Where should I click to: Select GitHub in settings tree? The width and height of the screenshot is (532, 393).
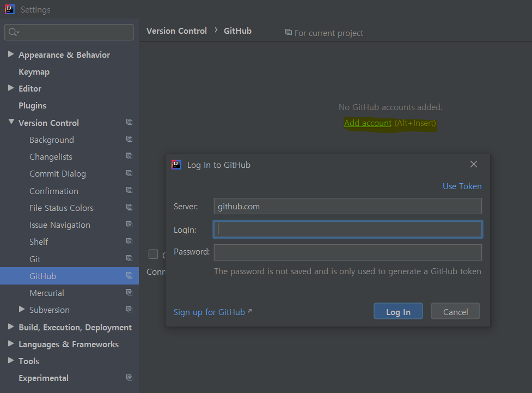click(x=43, y=276)
